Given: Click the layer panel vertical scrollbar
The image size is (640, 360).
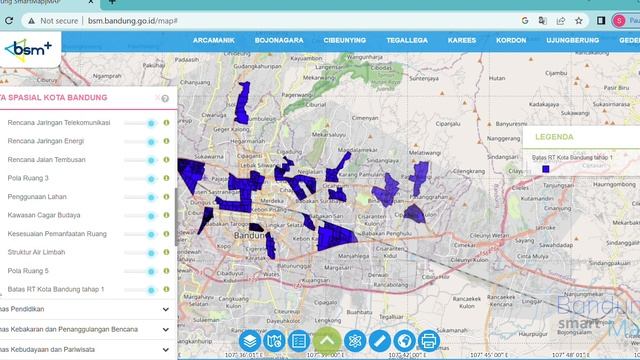Looking at the screenshot, I should pos(176,217).
